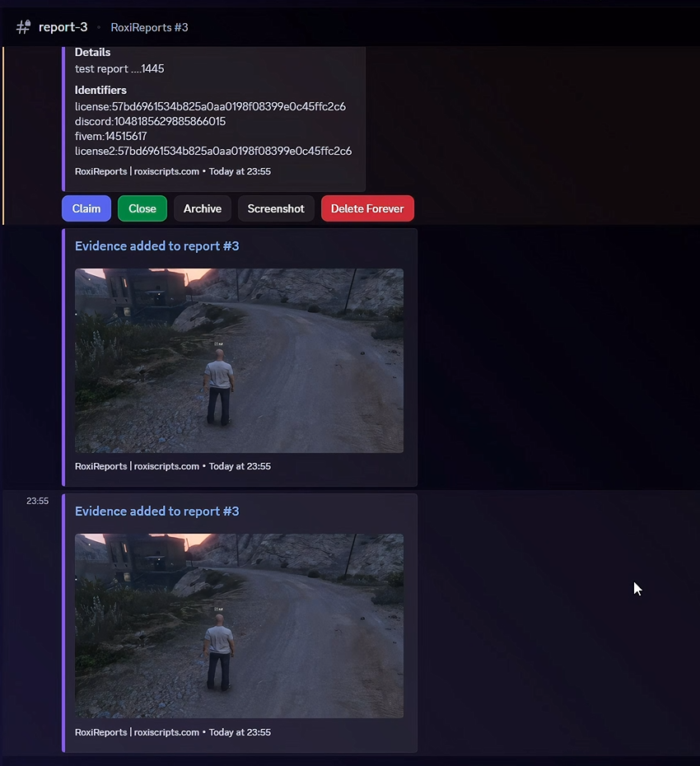
Task: Click the report-3 channel name
Action: click(63, 27)
